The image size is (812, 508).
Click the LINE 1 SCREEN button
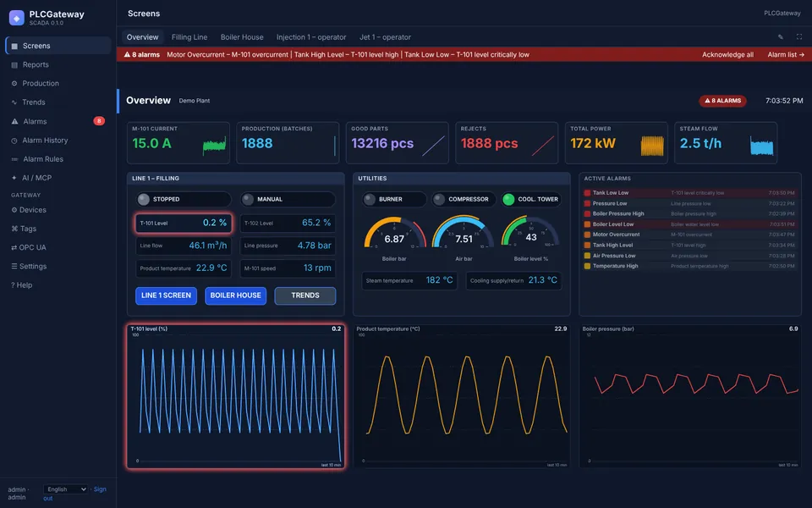coord(167,295)
